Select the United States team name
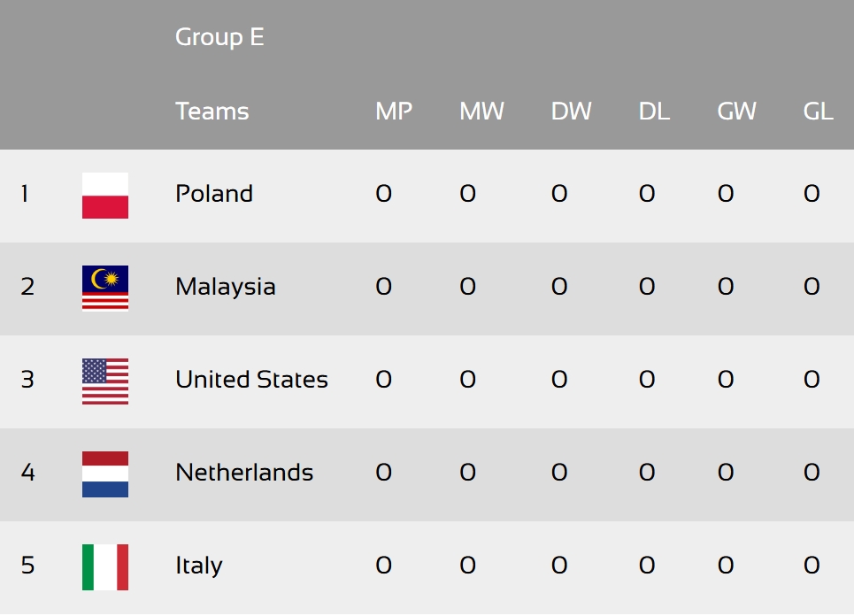854x616 pixels. pos(251,379)
